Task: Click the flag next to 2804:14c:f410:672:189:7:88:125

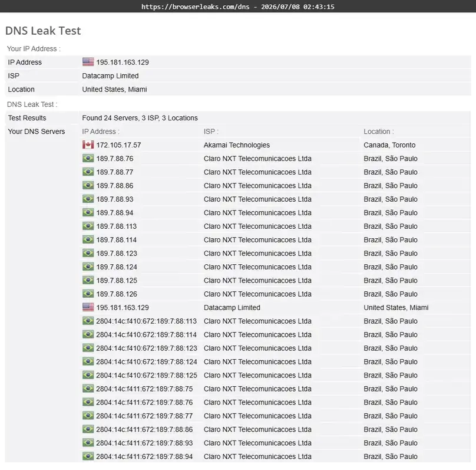Action: [88, 375]
